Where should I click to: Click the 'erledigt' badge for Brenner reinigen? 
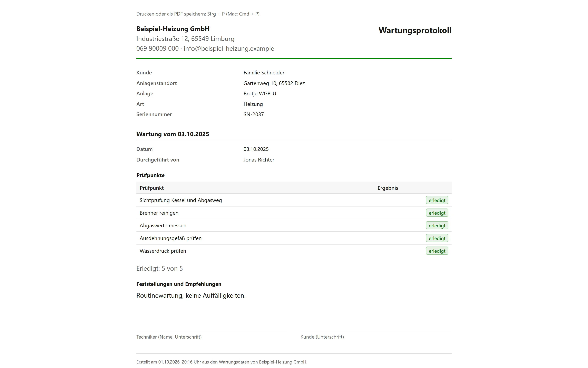[x=437, y=213]
